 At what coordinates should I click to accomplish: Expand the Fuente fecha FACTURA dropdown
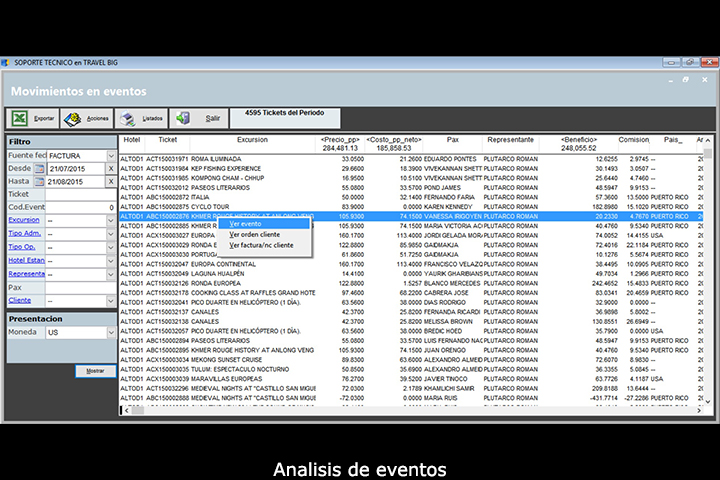pos(111,156)
